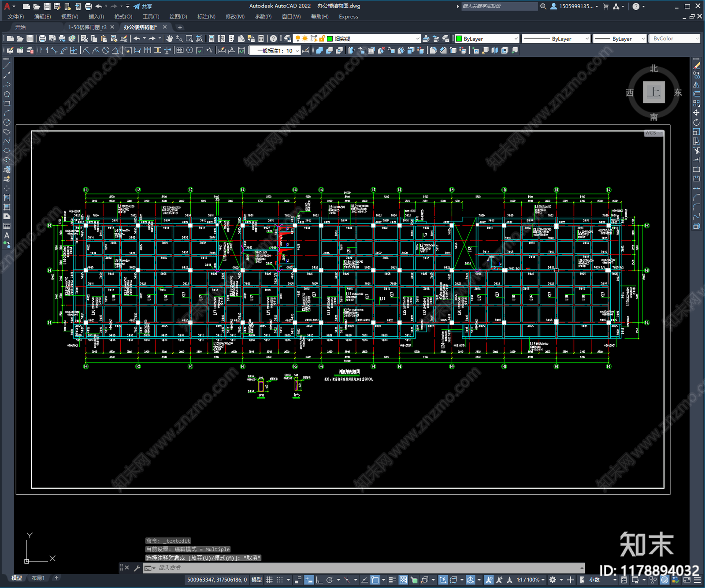Select the Multiline Text A tool

tap(7, 235)
